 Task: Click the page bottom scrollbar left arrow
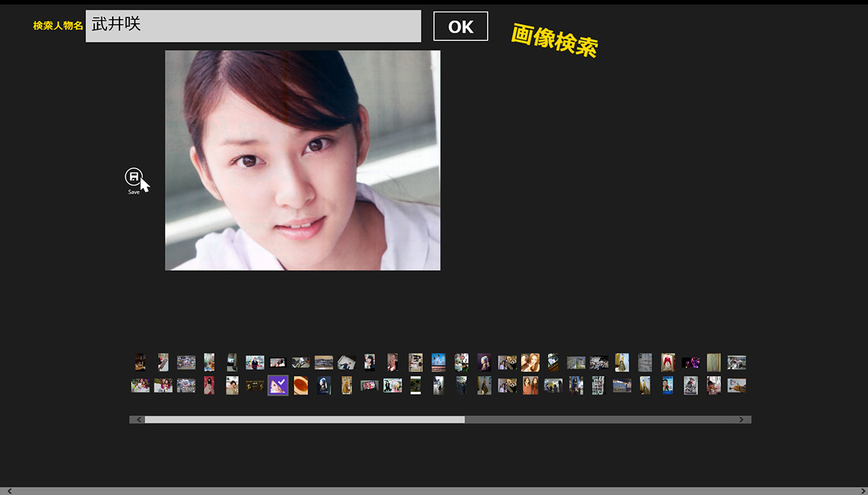tap(9, 491)
